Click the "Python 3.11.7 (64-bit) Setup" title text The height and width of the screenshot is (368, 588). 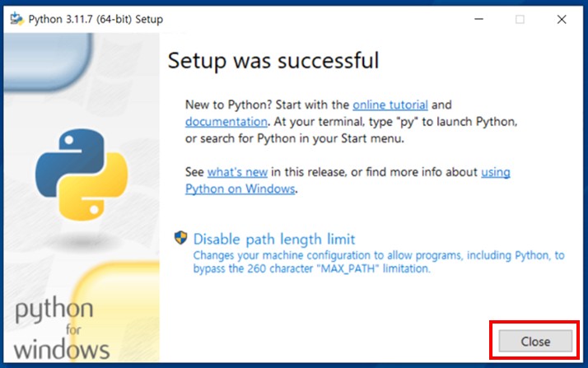[95, 19]
